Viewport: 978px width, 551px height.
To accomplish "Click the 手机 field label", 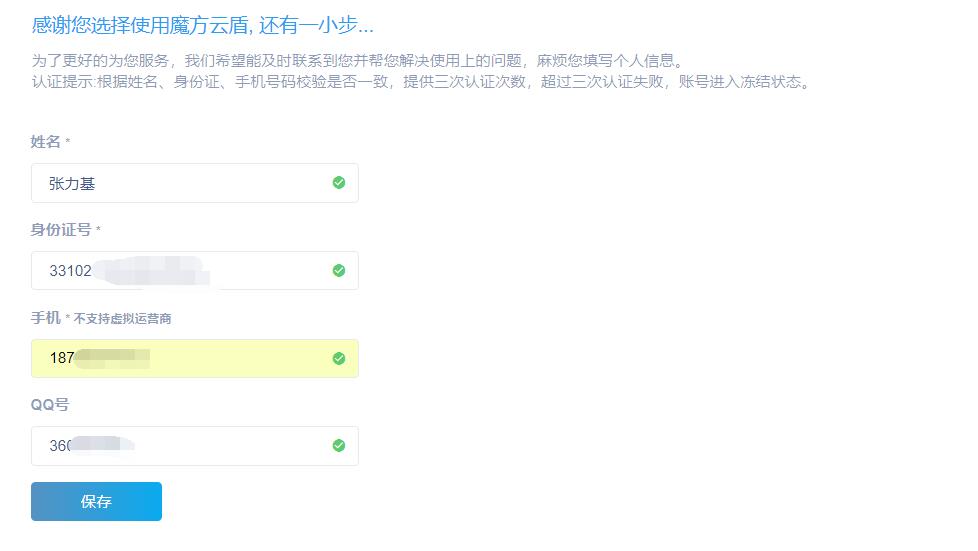I will click(46, 318).
